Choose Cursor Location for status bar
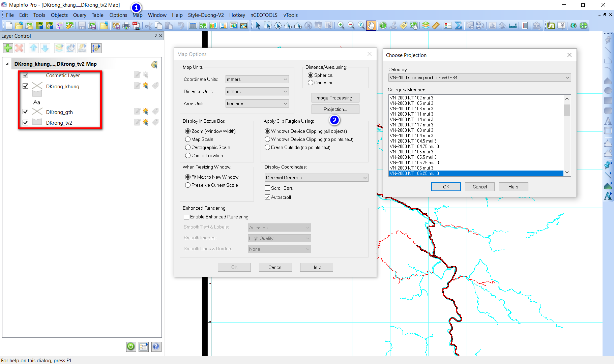This screenshot has width=614, height=364. [x=188, y=155]
